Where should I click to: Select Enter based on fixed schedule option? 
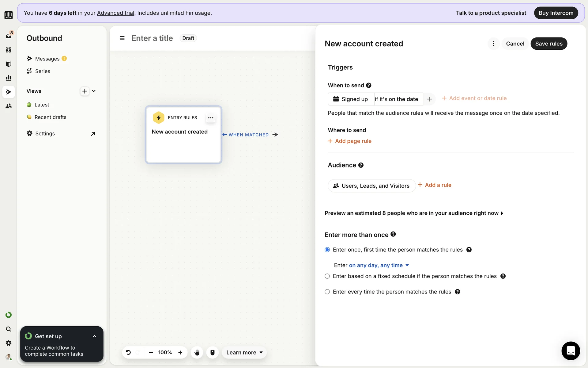[327, 276]
